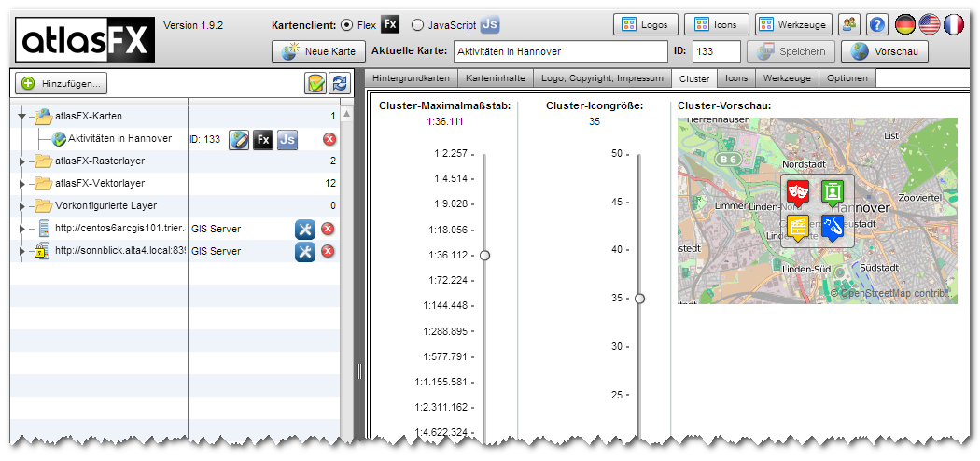Open tools for sonnblick GIS Server
Image resolution: width=980 pixels, height=461 pixels.
pyautogui.click(x=305, y=252)
